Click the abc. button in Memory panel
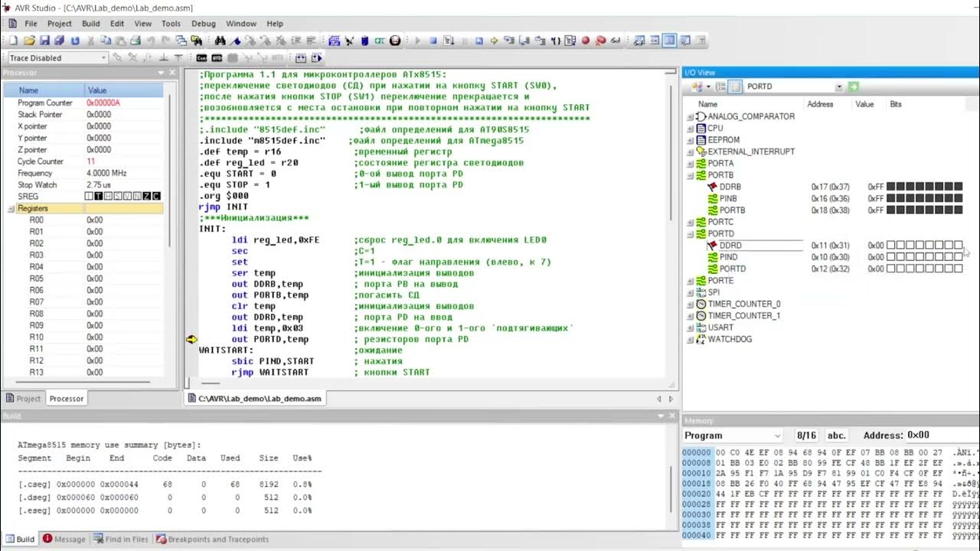 coord(837,435)
